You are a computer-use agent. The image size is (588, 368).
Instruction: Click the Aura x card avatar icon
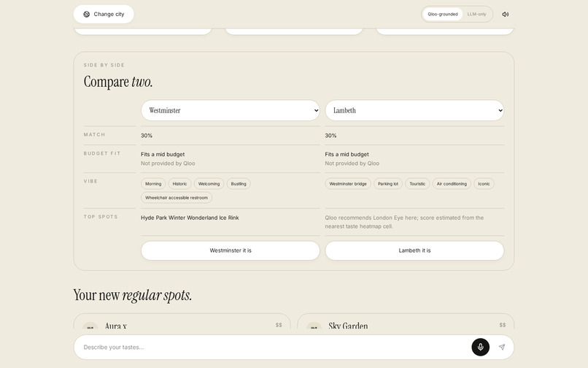(90, 326)
